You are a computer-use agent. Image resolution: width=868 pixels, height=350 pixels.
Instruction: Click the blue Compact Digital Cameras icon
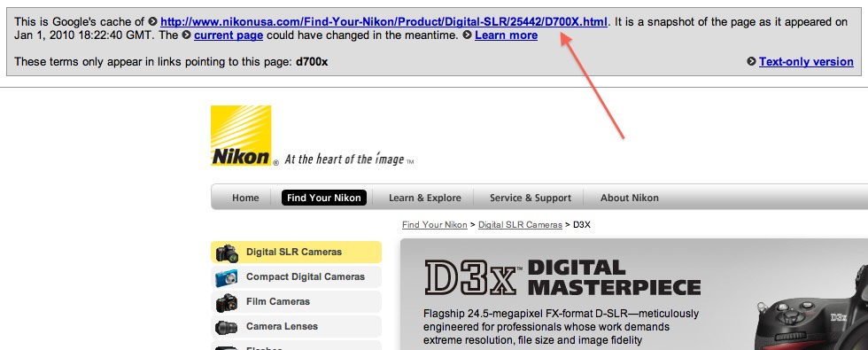point(227,277)
